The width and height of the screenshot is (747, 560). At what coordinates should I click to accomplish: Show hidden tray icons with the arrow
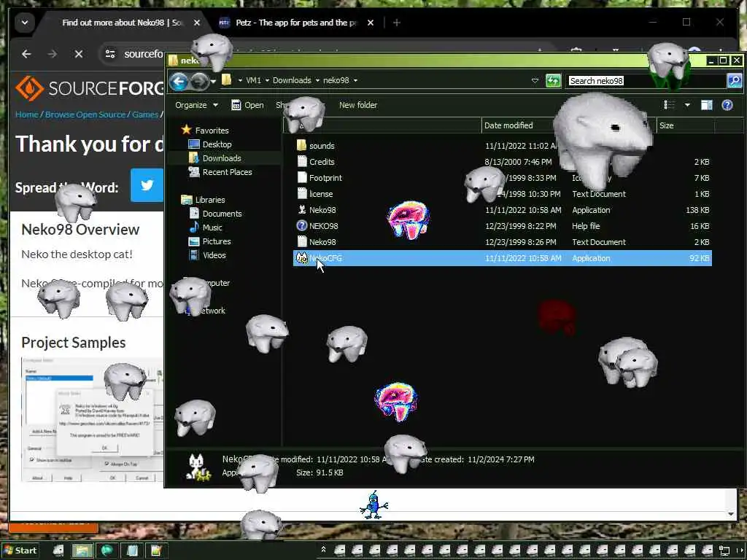pos(323,550)
